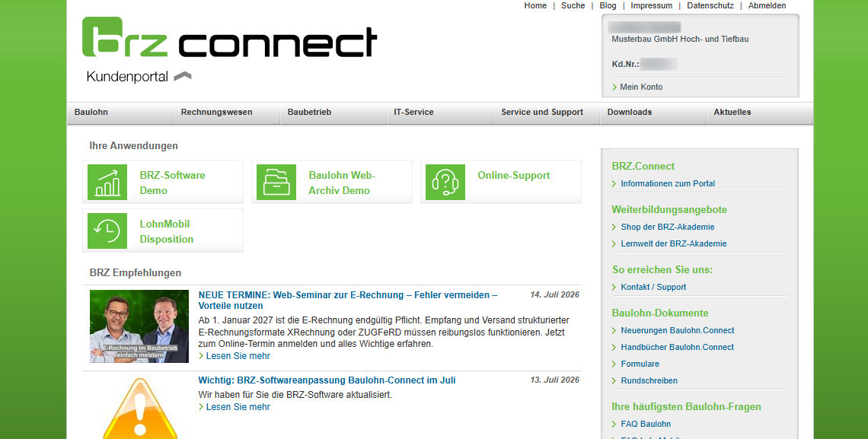
Task: Open the Datenschutz page
Action: 710,5
